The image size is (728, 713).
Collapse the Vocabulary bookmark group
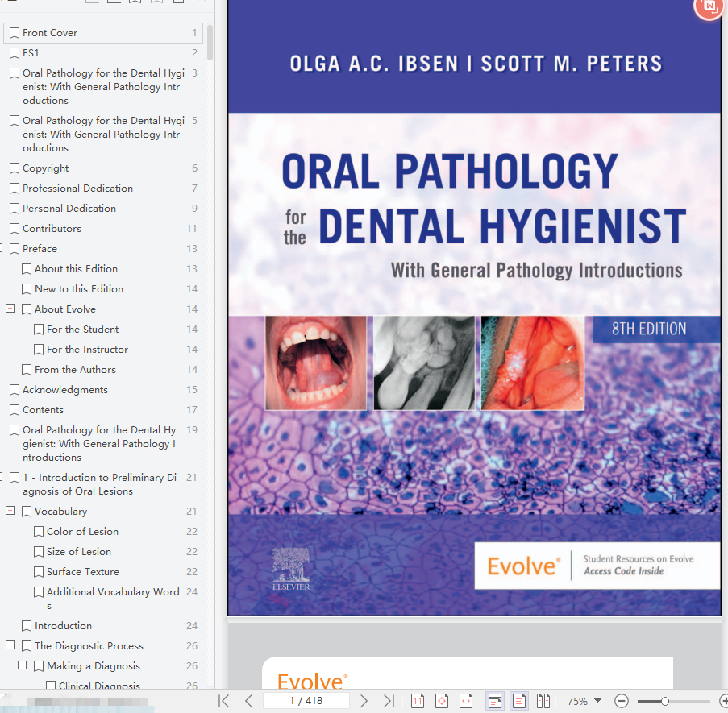(x=10, y=510)
